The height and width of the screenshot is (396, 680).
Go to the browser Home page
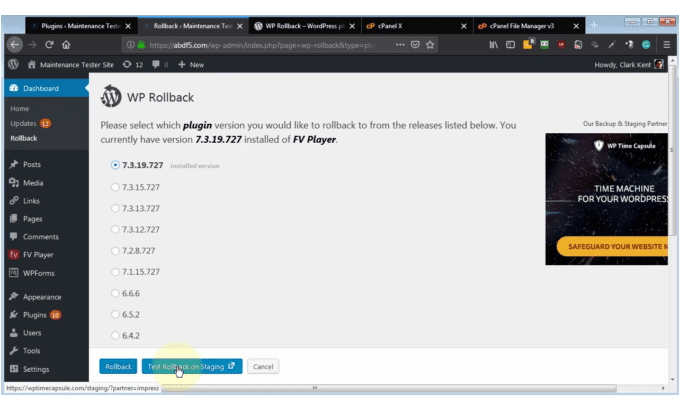coord(66,44)
